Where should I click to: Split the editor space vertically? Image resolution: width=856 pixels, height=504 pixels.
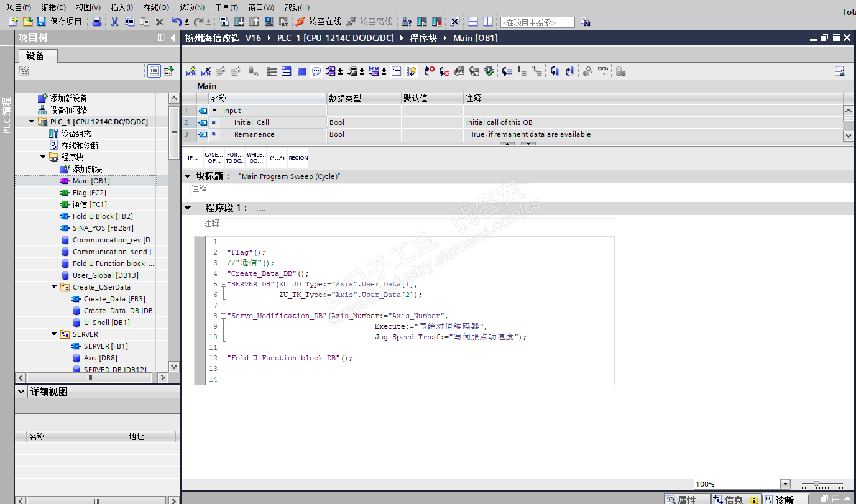[x=488, y=22]
